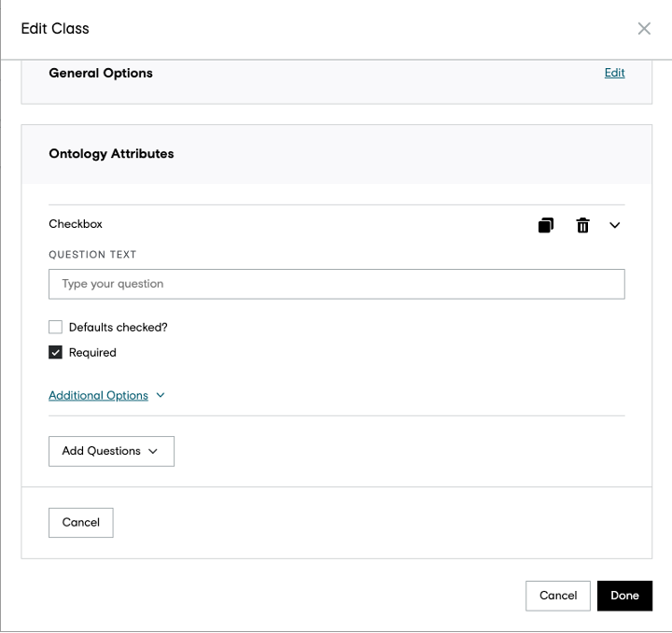The height and width of the screenshot is (633, 672).
Task: Click the Checkbox question type label
Action: (x=76, y=224)
